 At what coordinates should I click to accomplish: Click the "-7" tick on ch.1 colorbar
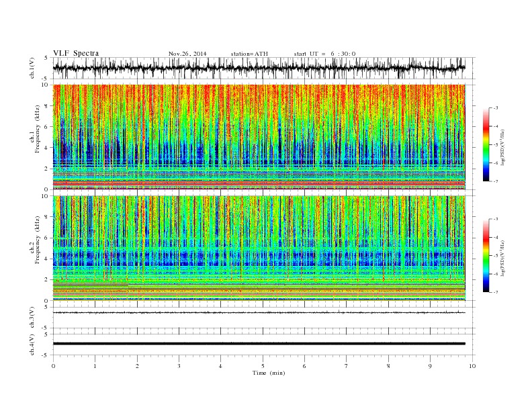[x=495, y=181]
